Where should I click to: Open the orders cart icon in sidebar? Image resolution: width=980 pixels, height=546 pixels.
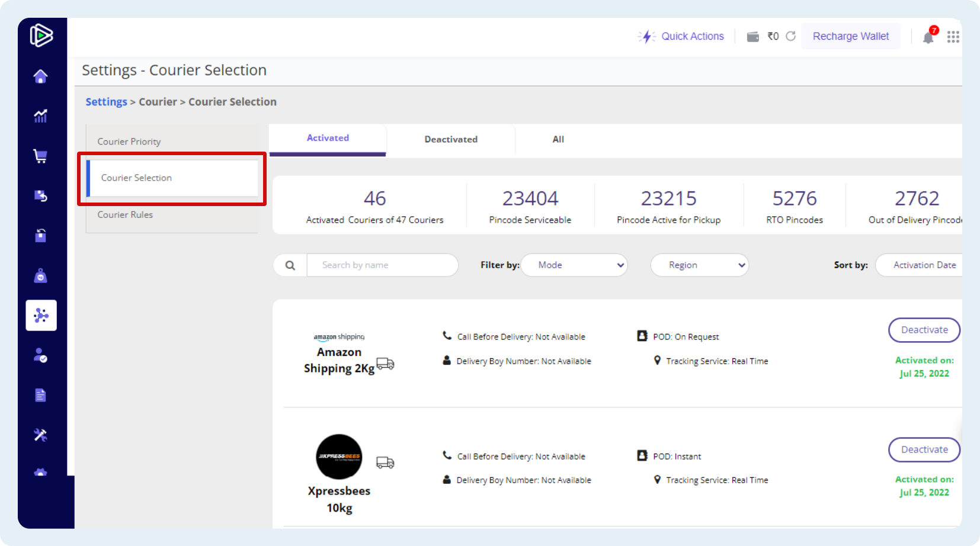[x=40, y=156]
